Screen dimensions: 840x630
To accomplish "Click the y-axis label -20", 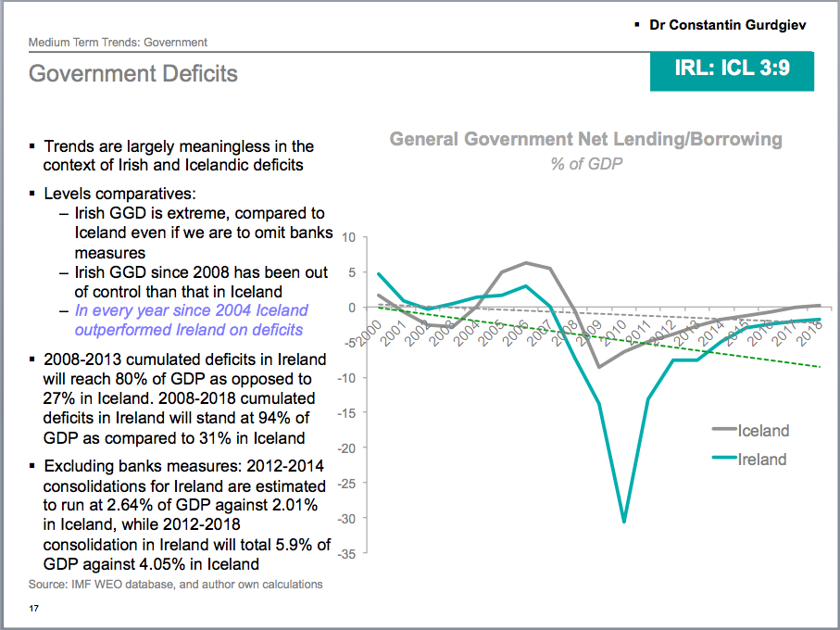I will tap(346, 448).
